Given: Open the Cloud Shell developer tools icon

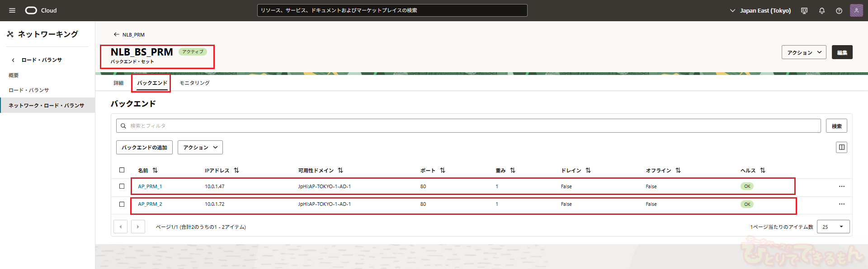Looking at the screenshot, I should pyautogui.click(x=804, y=11).
